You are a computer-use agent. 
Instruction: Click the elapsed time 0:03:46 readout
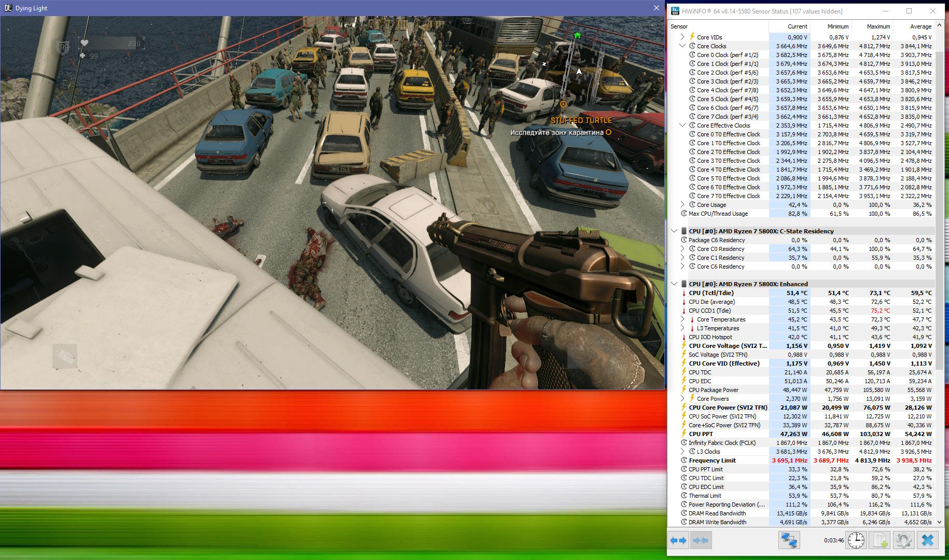[833, 540]
